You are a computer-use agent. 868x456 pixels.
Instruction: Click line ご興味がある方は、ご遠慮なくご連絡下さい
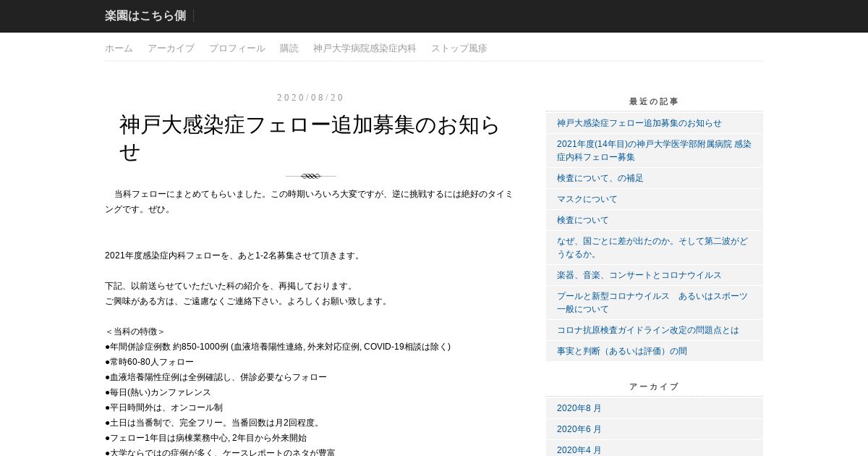pyautogui.click(x=247, y=301)
